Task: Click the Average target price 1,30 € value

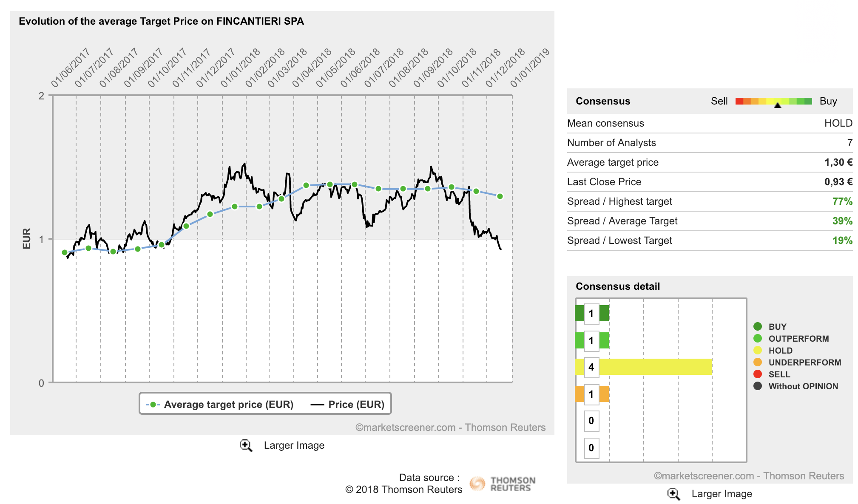Action: point(838,162)
